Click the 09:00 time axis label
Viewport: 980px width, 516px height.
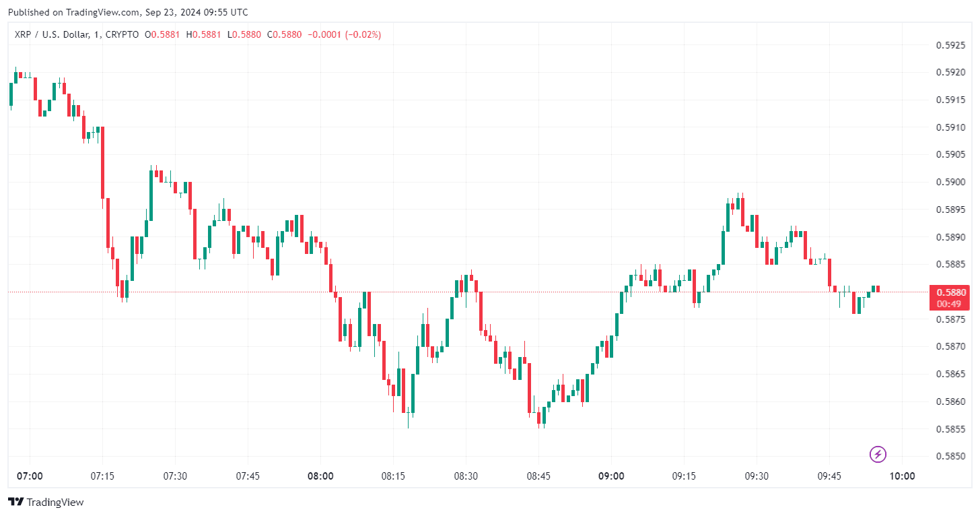[x=611, y=476]
